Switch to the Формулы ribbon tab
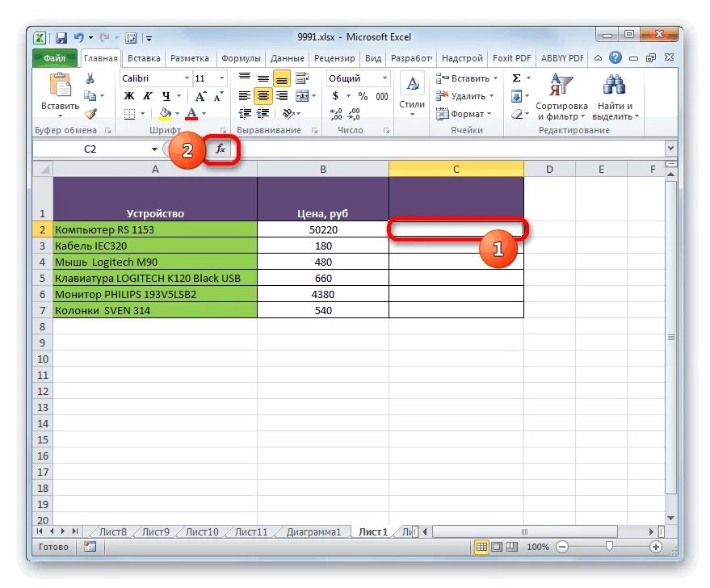Screen dimensions: 710x588 coord(241,58)
